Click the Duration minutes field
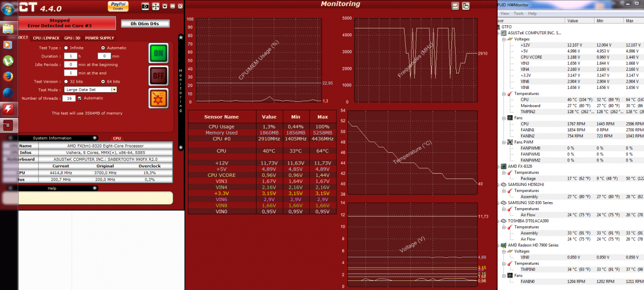Screen dimensions: 644x290 [x=104, y=56]
